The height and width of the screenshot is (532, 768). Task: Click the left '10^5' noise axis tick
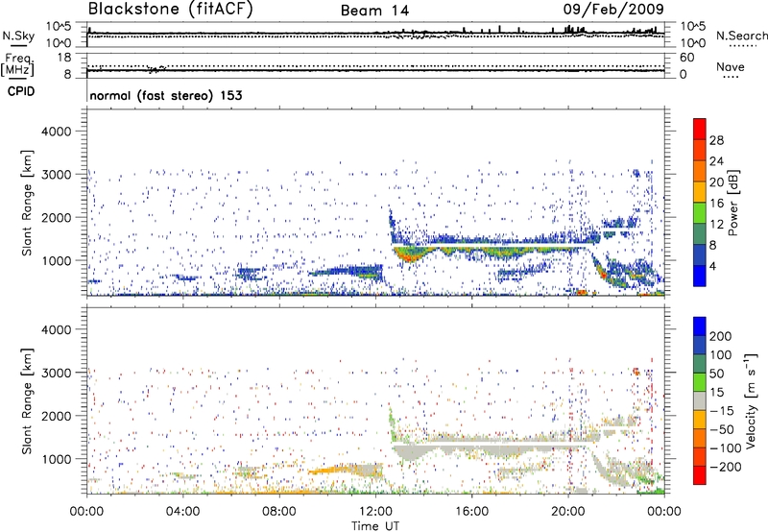[x=59, y=27]
